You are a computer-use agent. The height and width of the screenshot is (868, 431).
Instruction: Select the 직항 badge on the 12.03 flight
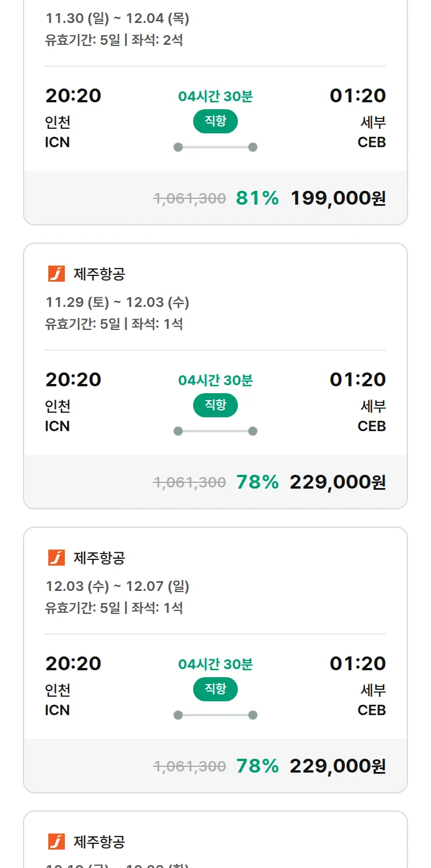215,689
